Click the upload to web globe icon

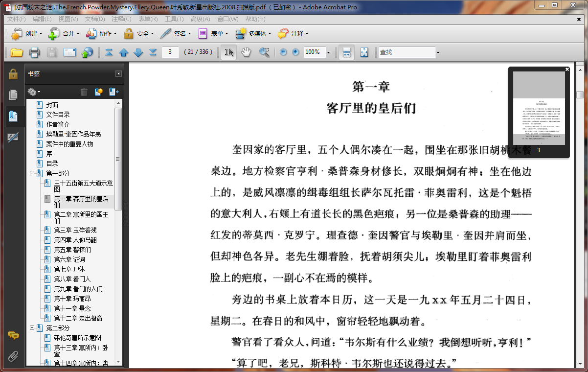coord(87,52)
